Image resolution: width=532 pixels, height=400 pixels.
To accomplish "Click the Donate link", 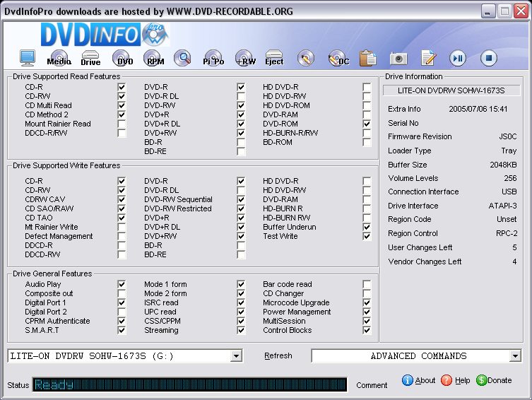I will [500, 380].
